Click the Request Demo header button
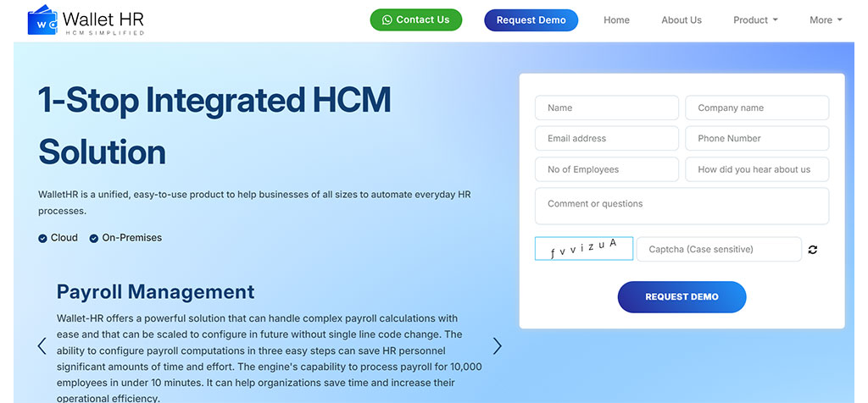868x403 pixels. pos(531,20)
